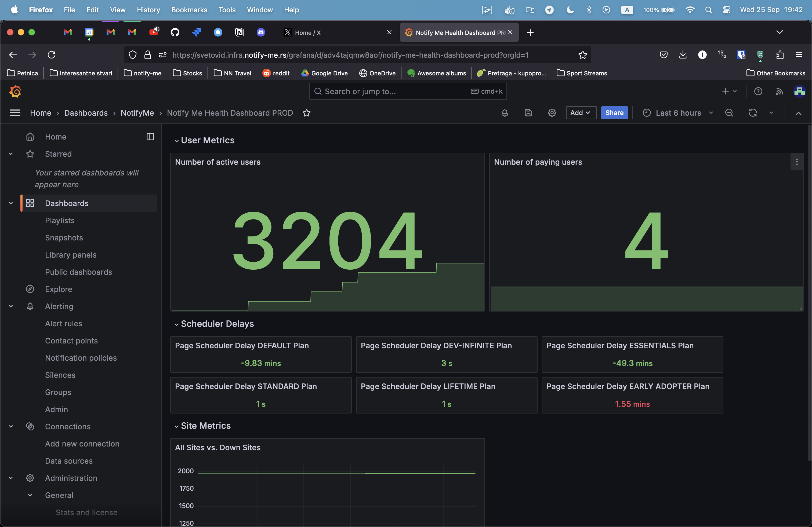Viewport: 812px width, 527px height.
Task: Collapse the User Metrics row
Action: pos(176,141)
